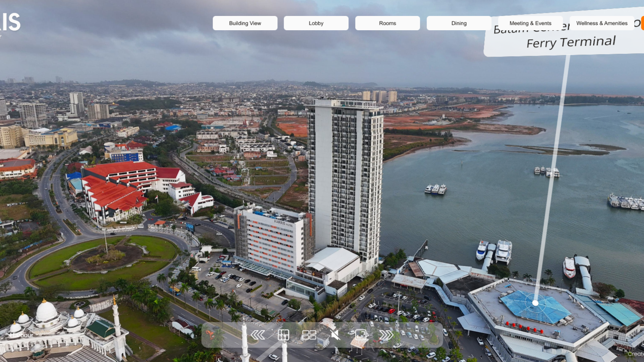Select Meeting & Events
The image size is (644, 362).
point(530,23)
